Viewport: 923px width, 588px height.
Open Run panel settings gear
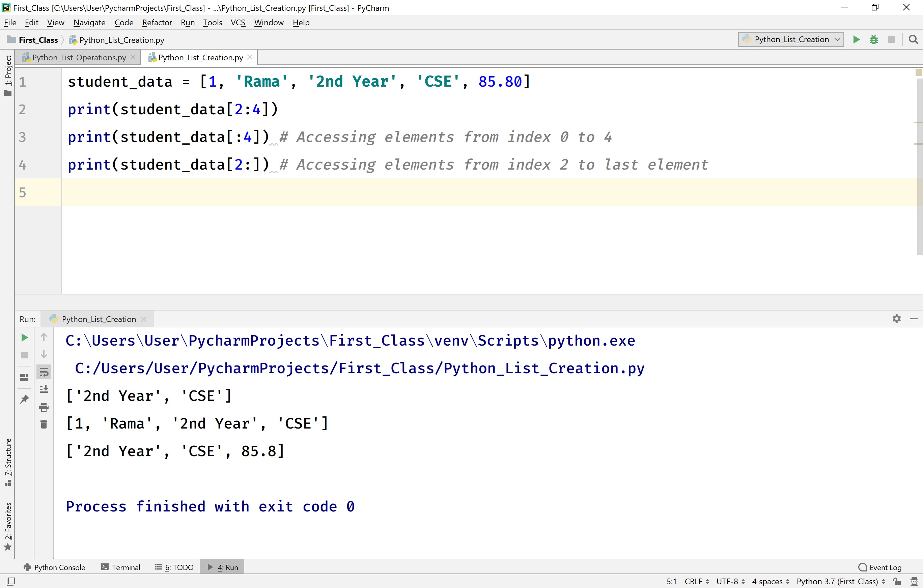point(897,318)
